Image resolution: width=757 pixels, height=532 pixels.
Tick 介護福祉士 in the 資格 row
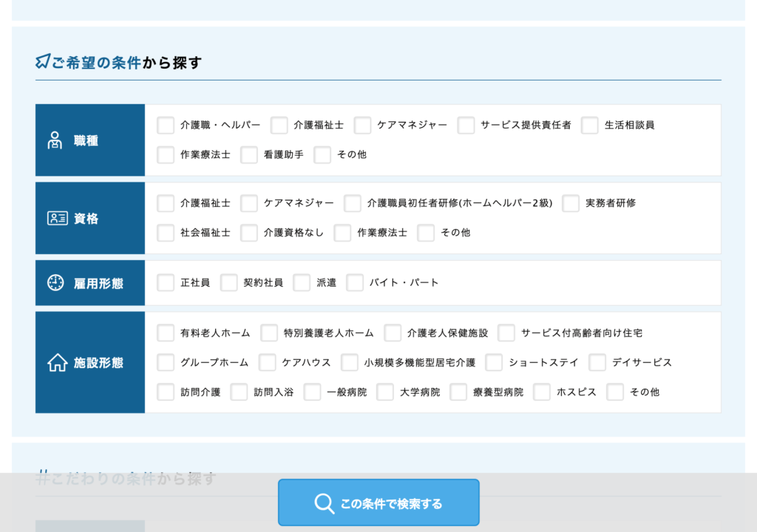166,203
